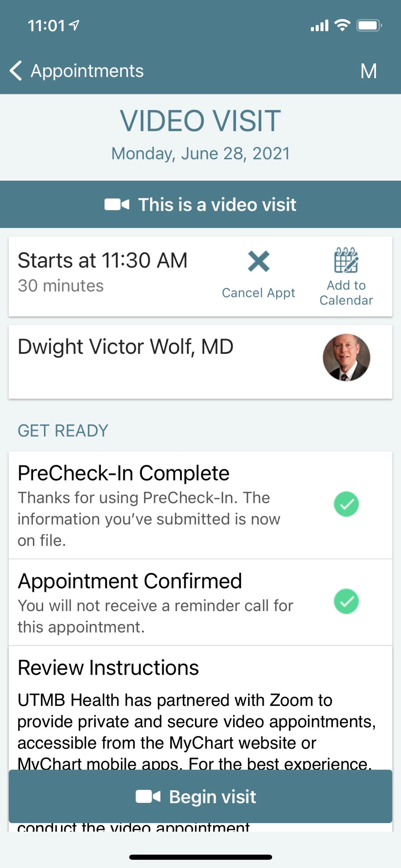This screenshot has width=401, height=868.
Task: Begin the video visit
Action: (200, 796)
